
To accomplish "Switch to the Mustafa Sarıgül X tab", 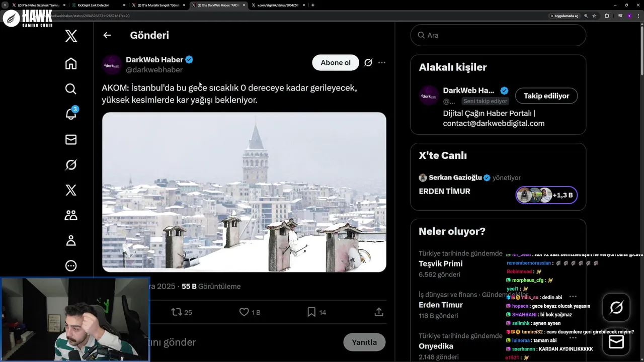I will click(158, 5).
